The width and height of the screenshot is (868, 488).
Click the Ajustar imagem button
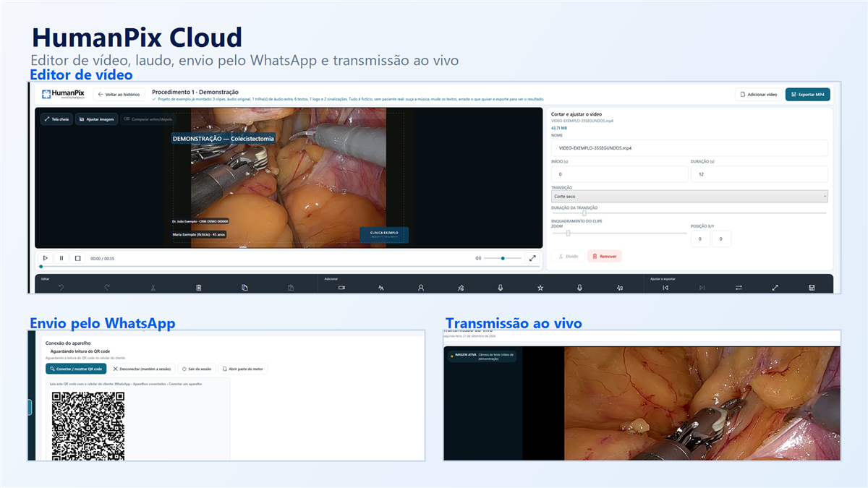tap(96, 119)
